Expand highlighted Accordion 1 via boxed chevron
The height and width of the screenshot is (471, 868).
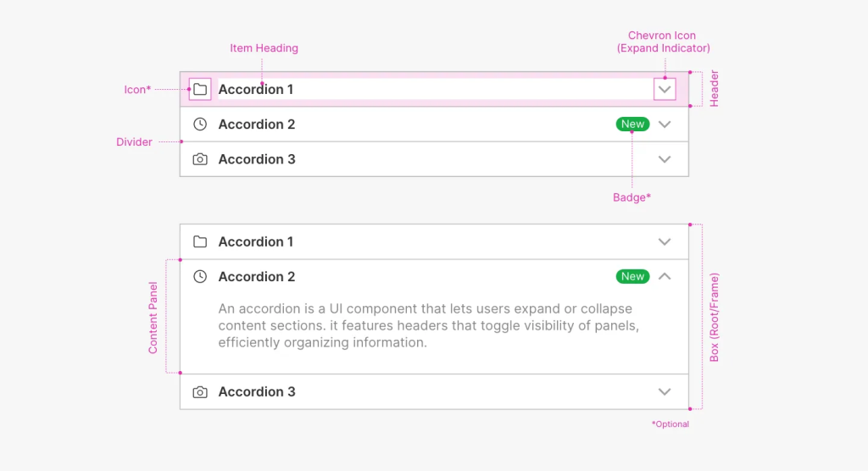click(x=665, y=89)
